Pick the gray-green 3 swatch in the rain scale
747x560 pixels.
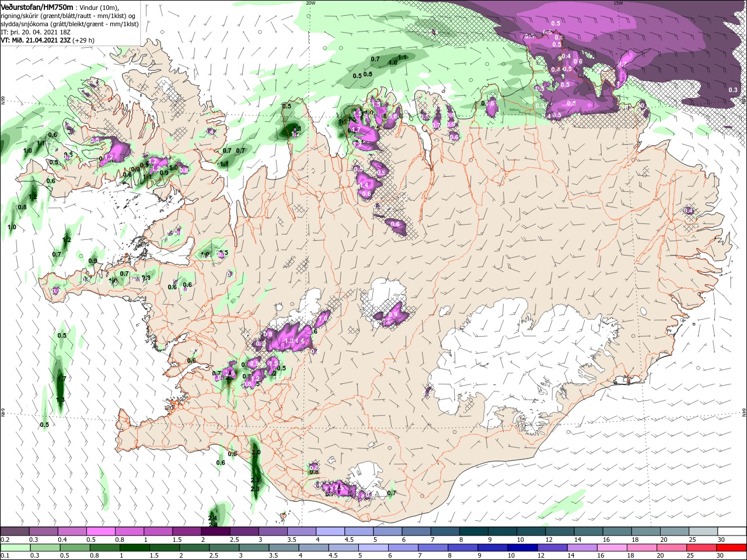254,547
